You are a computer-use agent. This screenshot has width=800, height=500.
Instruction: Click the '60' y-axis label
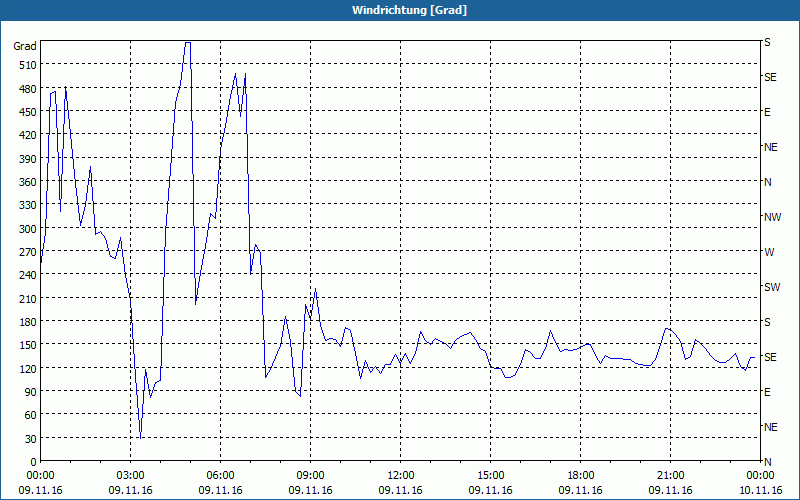[x=31, y=415]
